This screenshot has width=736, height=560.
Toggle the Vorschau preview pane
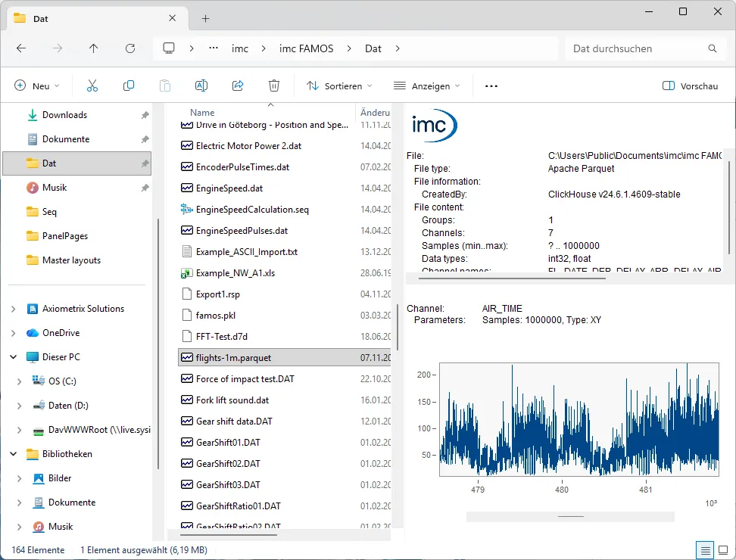[690, 86]
